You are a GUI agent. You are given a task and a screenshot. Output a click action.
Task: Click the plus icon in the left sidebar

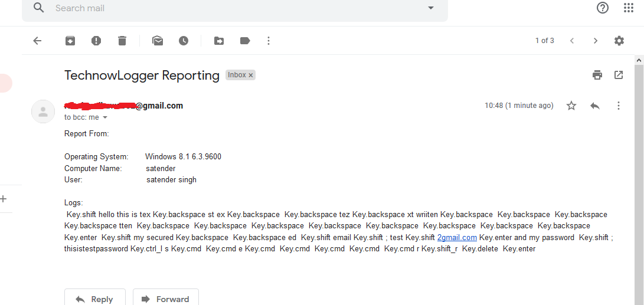4,199
